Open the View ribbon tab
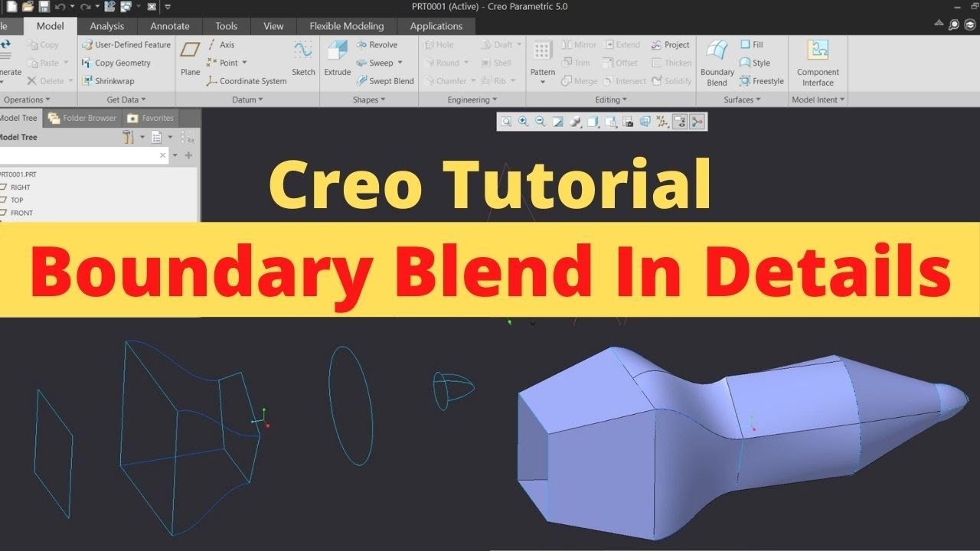Viewport: 980px width, 551px height. 273,26
